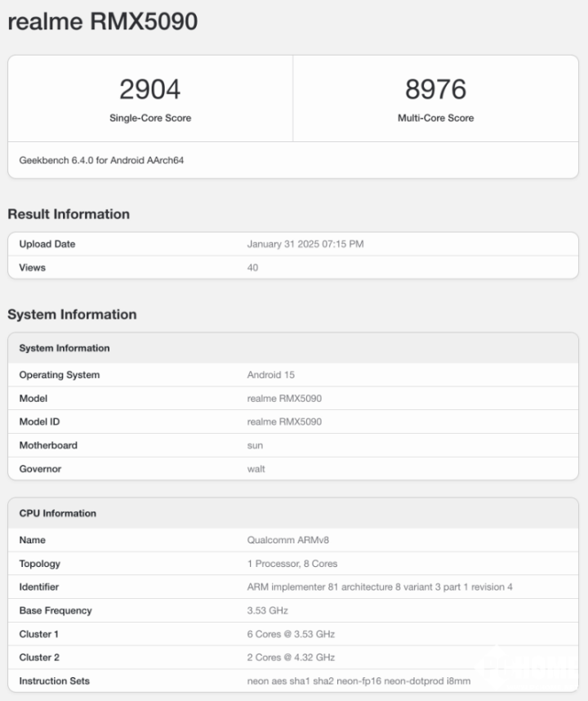The height and width of the screenshot is (701, 588).
Task: Click the Model ID label
Action: [39, 422]
